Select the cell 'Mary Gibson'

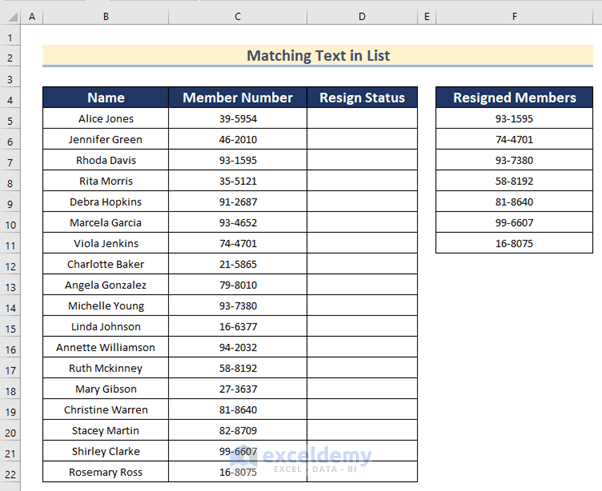click(x=106, y=389)
